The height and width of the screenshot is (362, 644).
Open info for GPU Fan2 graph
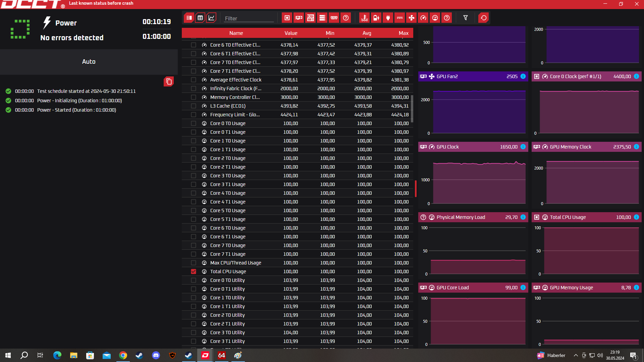click(523, 76)
